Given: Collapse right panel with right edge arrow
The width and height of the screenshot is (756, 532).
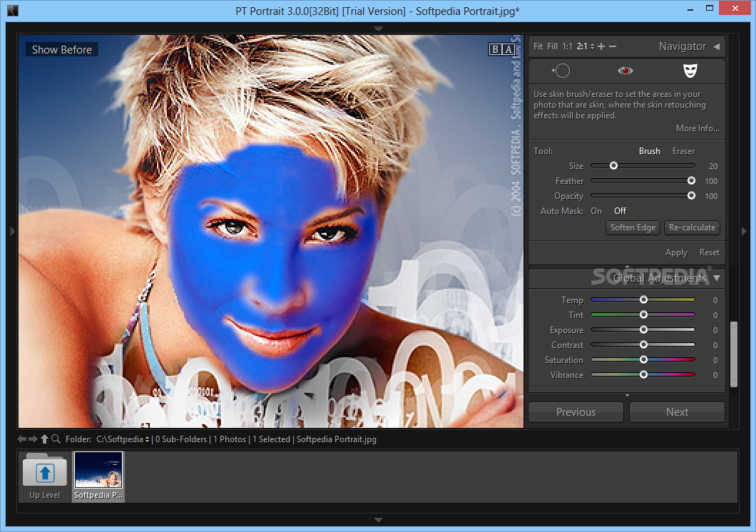Looking at the screenshot, I should (744, 231).
